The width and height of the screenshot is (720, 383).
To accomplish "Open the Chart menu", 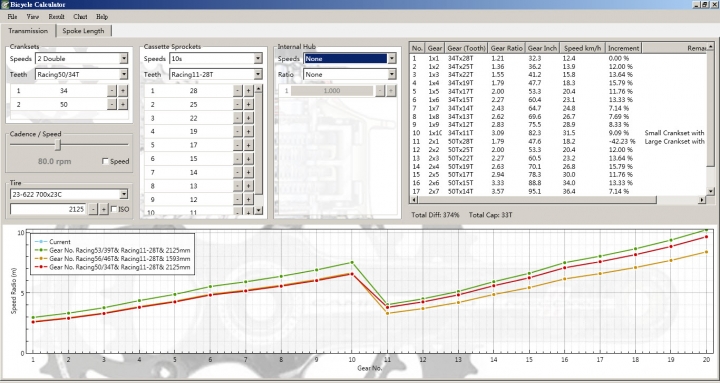I will (80, 17).
